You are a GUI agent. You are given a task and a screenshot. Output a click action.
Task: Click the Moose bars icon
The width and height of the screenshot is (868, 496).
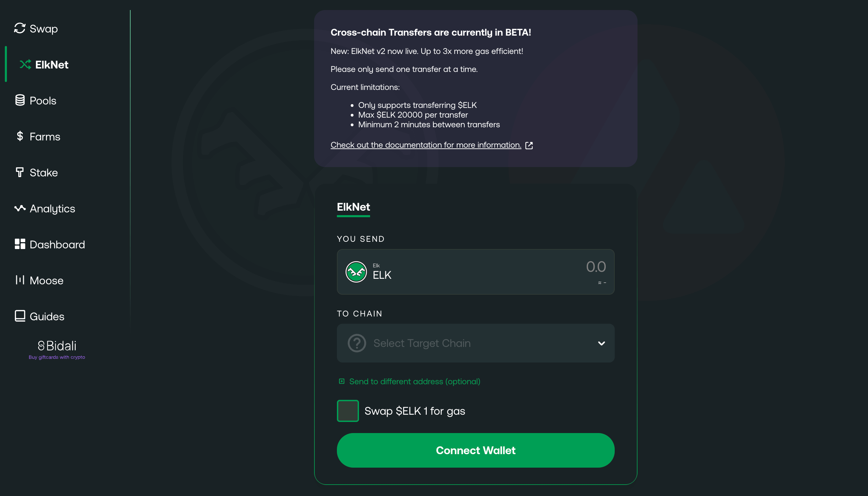tap(20, 280)
